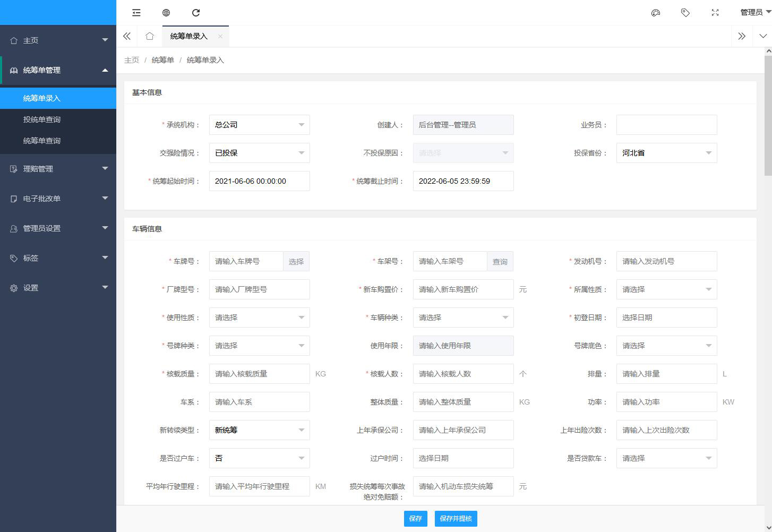
Task: Click 主页 breadcrumb link
Action: click(x=132, y=60)
